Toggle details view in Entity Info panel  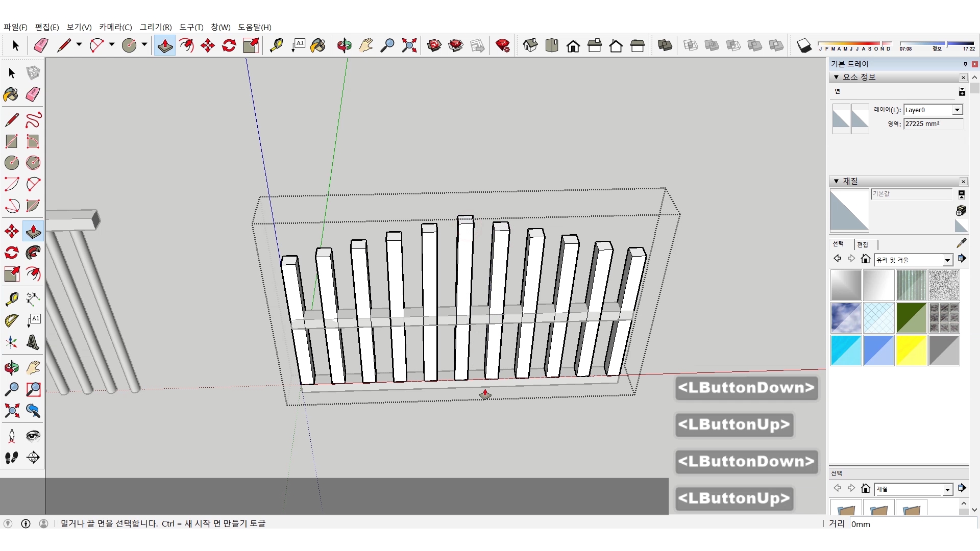tap(962, 92)
